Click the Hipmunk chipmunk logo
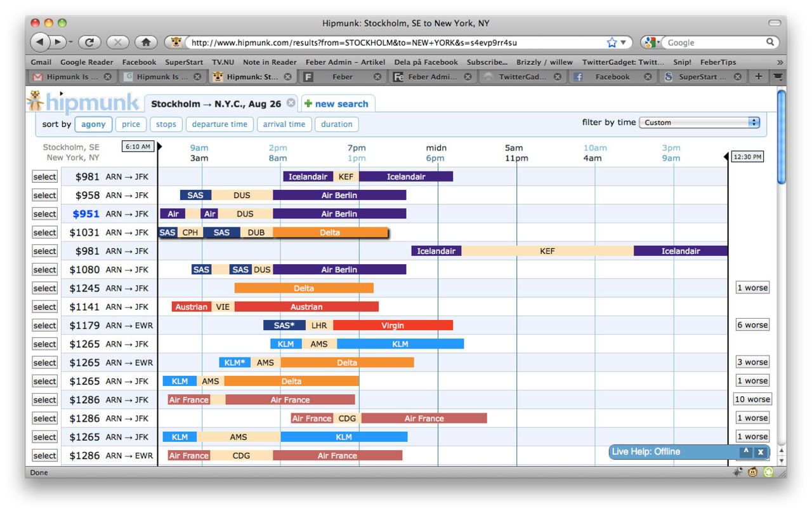The image size is (812, 513). [36, 101]
